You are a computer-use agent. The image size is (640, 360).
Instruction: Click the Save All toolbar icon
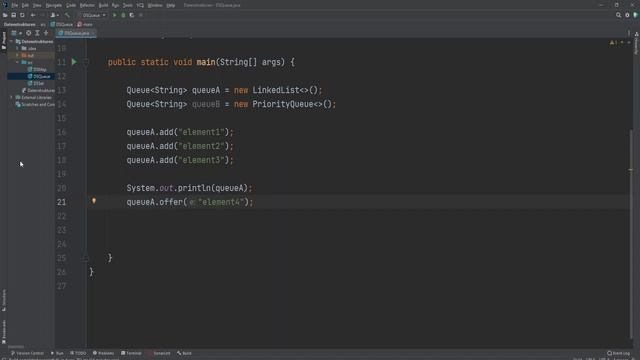13,15
